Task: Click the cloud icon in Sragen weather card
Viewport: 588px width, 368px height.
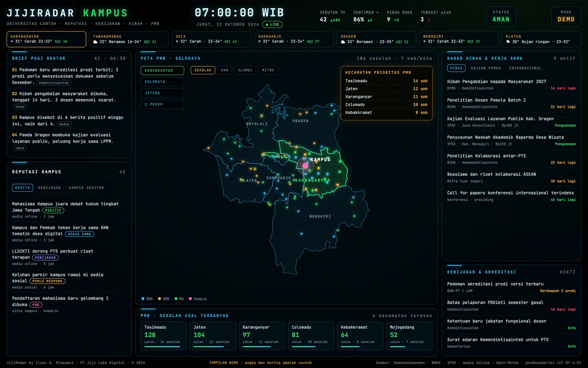Action: point(343,42)
